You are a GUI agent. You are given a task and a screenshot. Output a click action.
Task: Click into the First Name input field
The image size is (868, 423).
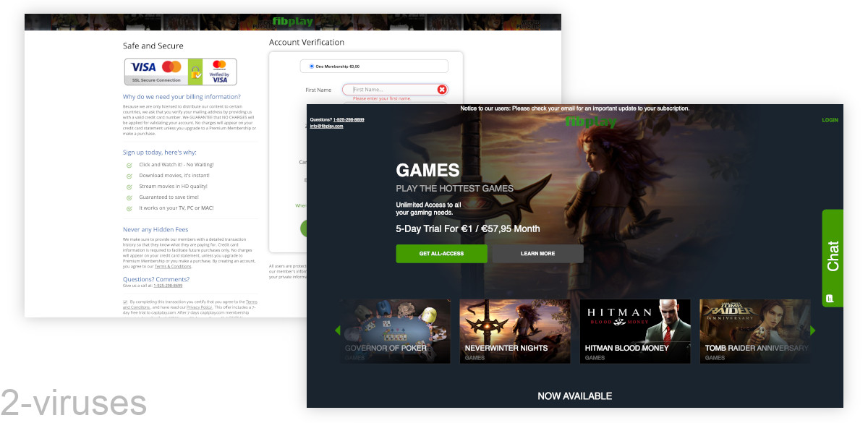point(395,90)
